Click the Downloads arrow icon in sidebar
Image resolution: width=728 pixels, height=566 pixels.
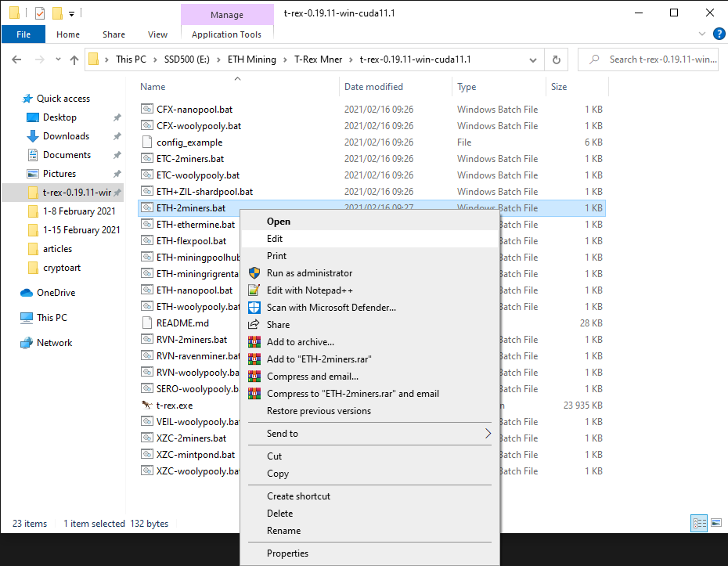(x=33, y=136)
